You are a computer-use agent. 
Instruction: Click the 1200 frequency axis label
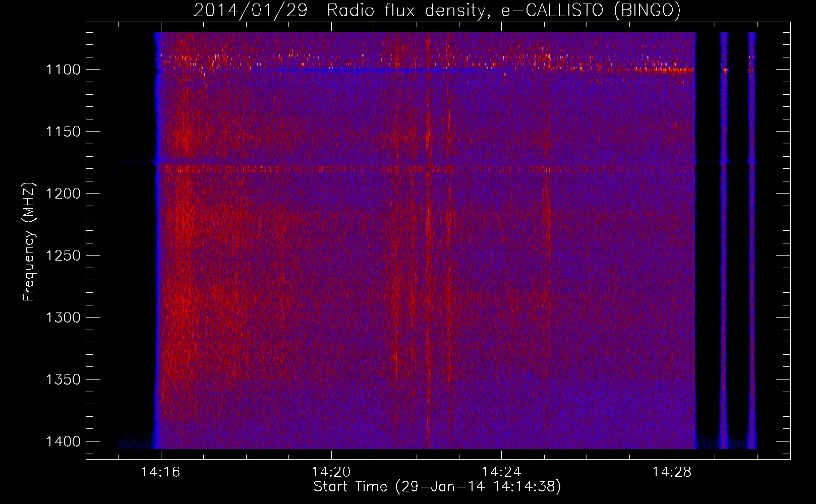tap(63, 194)
